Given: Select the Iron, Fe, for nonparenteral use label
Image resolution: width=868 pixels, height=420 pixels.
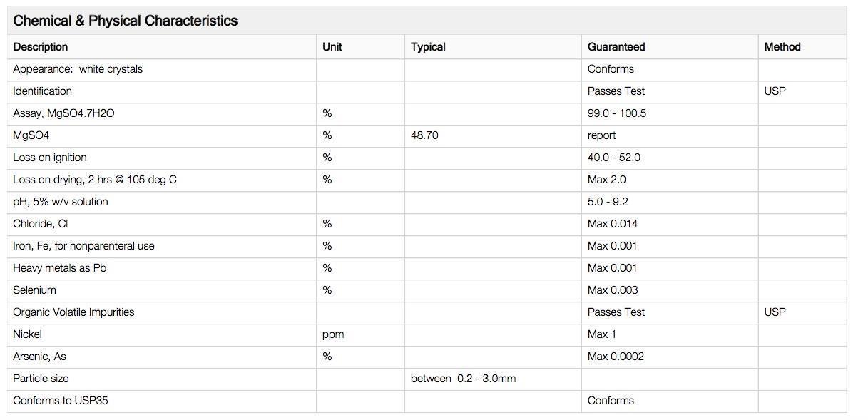Looking at the screenshot, I should (x=83, y=246).
